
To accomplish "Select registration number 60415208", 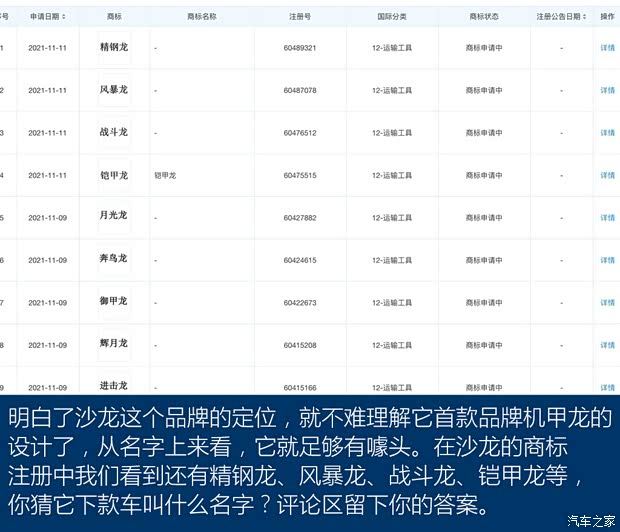I will 300,345.
